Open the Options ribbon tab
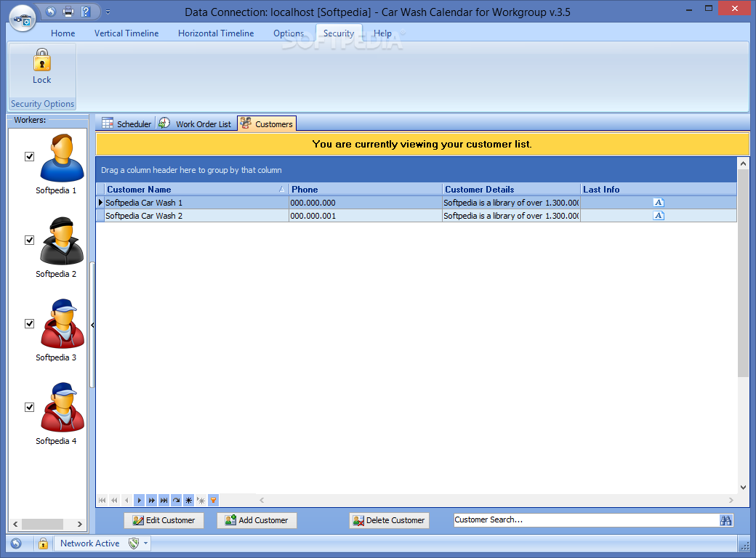The height and width of the screenshot is (558, 756). coord(289,33)
